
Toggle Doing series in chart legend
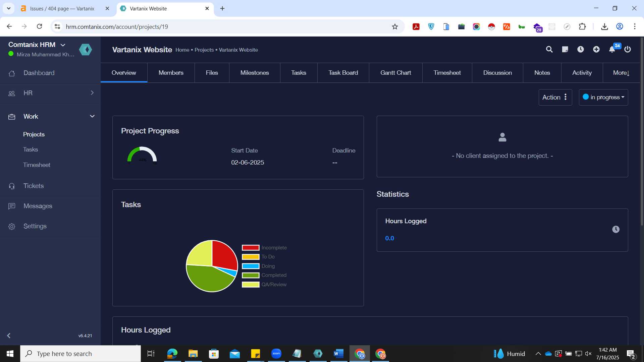click(x=258, y=266)
